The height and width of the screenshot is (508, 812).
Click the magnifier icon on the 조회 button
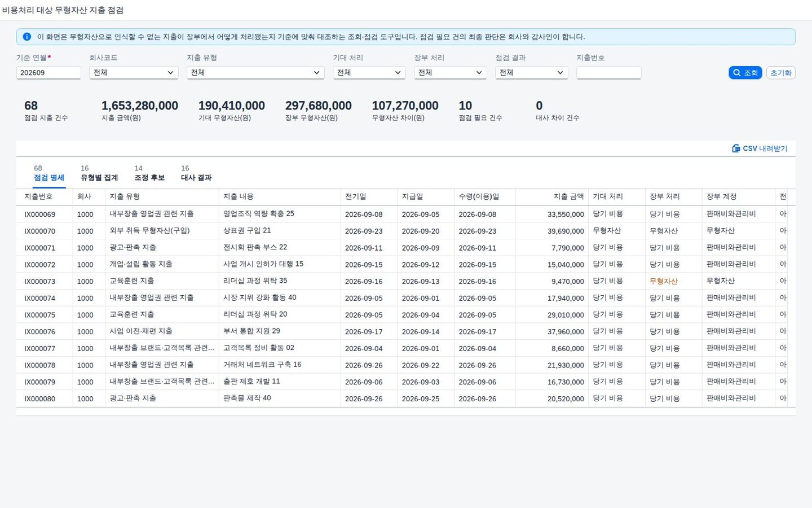736,73
